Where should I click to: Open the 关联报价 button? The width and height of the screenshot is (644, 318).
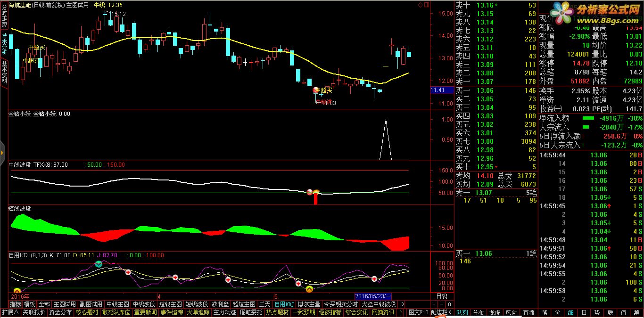tap(34, 312)
